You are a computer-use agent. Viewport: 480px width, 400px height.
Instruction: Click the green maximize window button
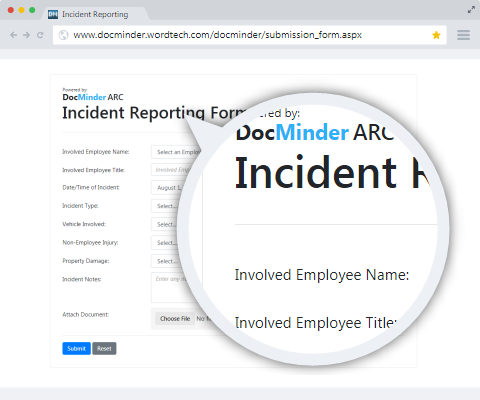32,10
